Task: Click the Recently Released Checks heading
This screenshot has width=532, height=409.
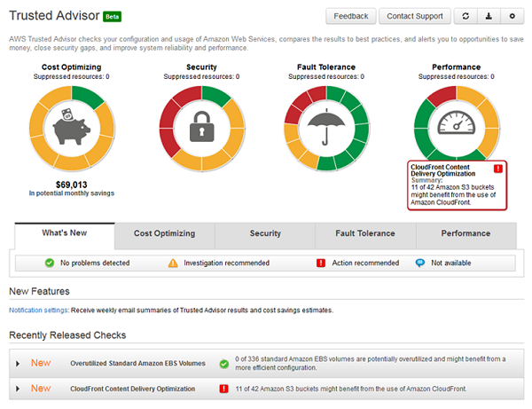Action: click(67, 335)
